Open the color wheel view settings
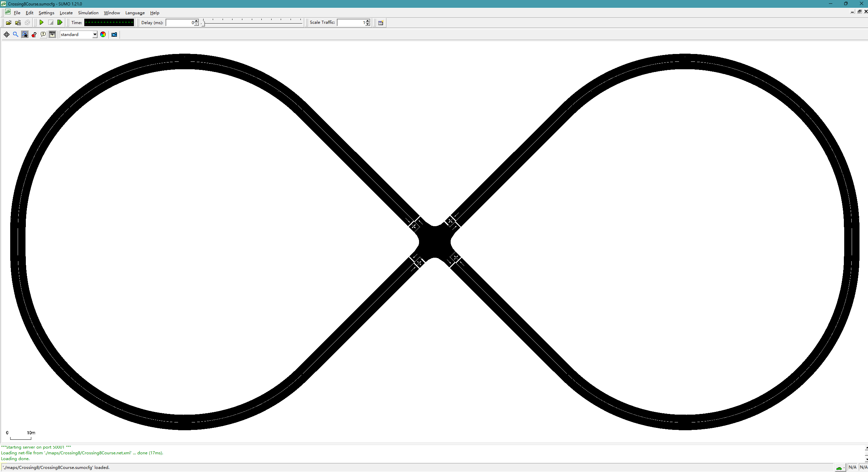 point(103,34)
